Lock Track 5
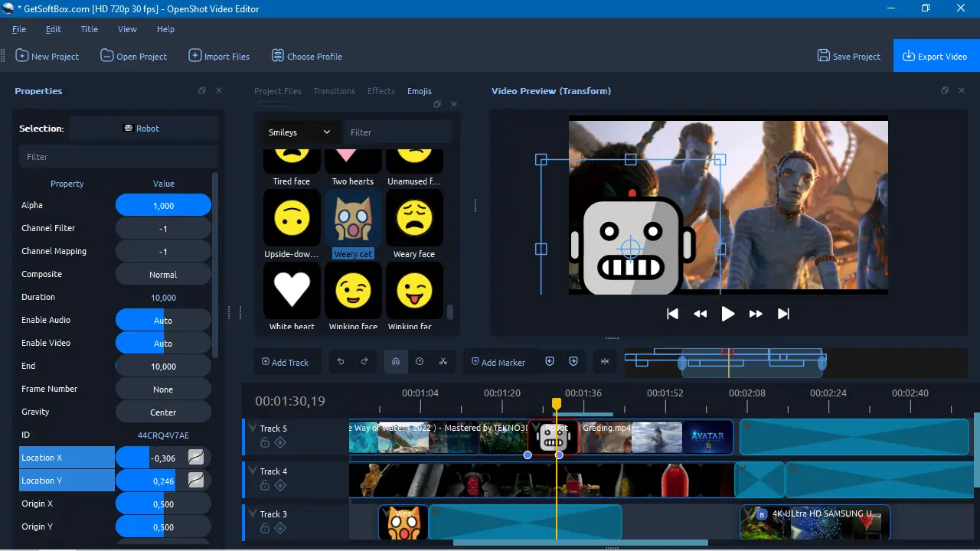 265,442
